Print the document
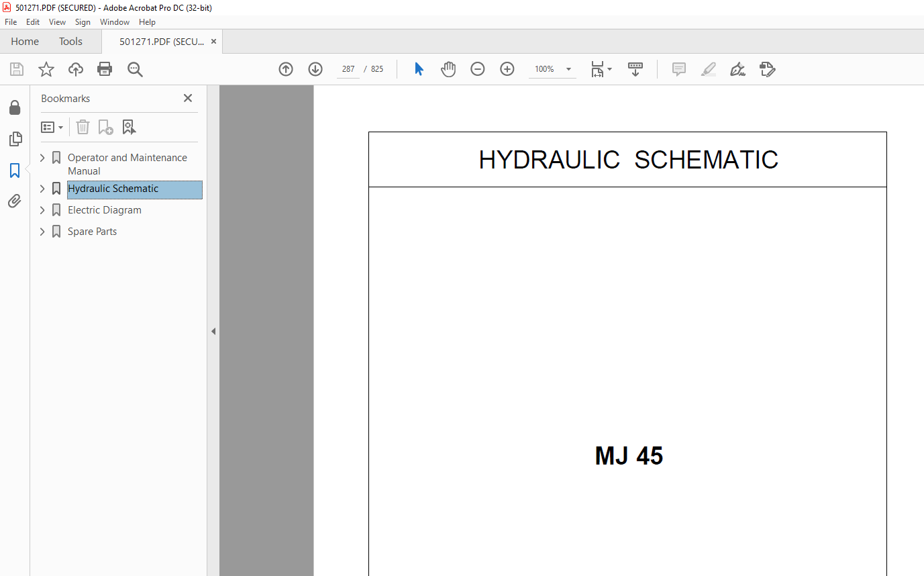Screen dimensions: 924x576 (105, 69)
